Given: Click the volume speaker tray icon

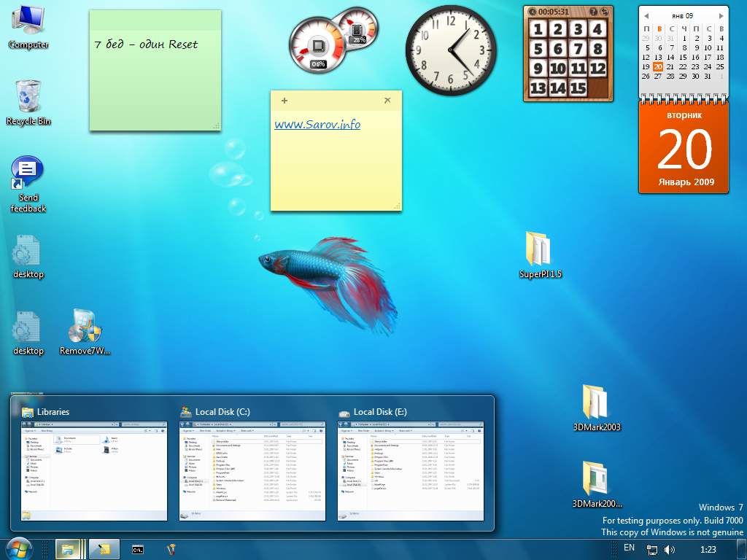Looking at the screenshot, I should tap(669, 549).
